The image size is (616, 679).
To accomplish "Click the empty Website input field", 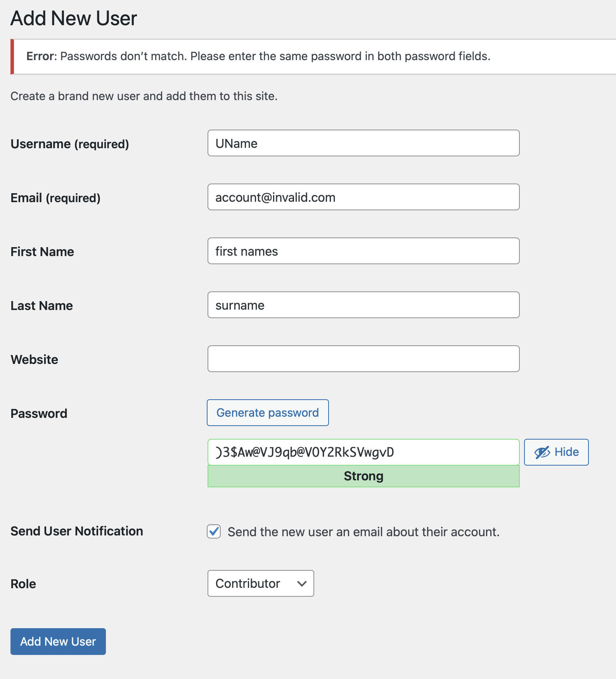I will 363,359.
